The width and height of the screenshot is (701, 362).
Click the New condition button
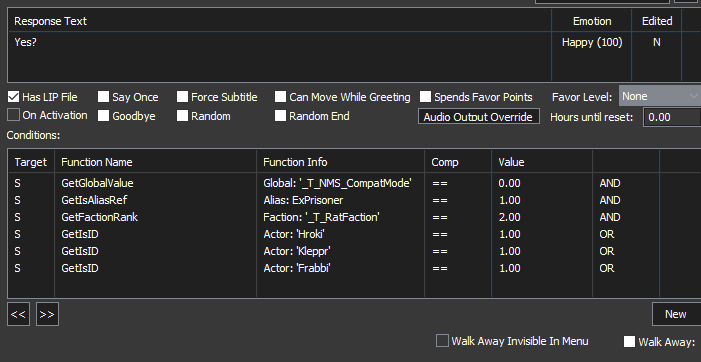click(676, 314)
